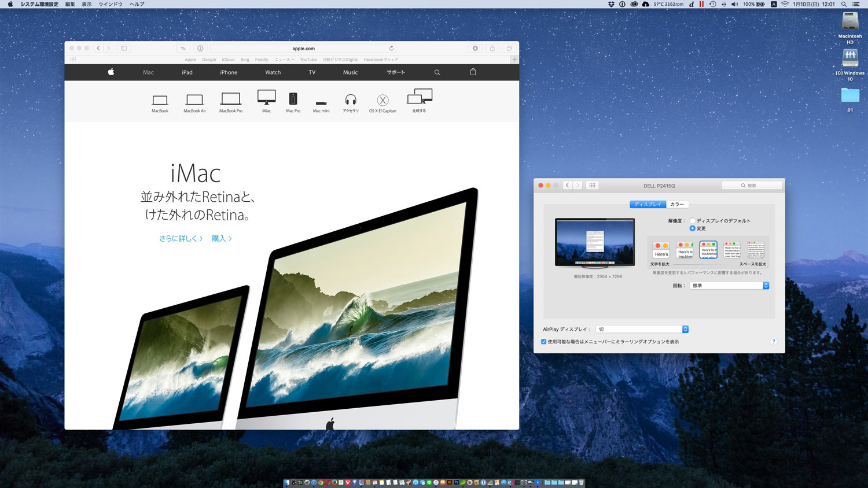
Task: Open the YouTube bookmark
Action: coord(308,60)
